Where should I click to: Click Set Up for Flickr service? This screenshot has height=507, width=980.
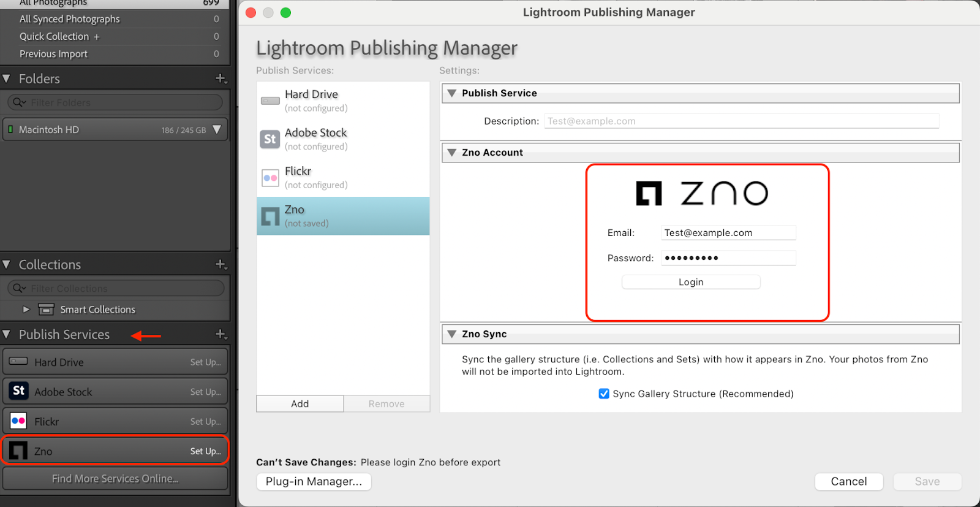205,421
